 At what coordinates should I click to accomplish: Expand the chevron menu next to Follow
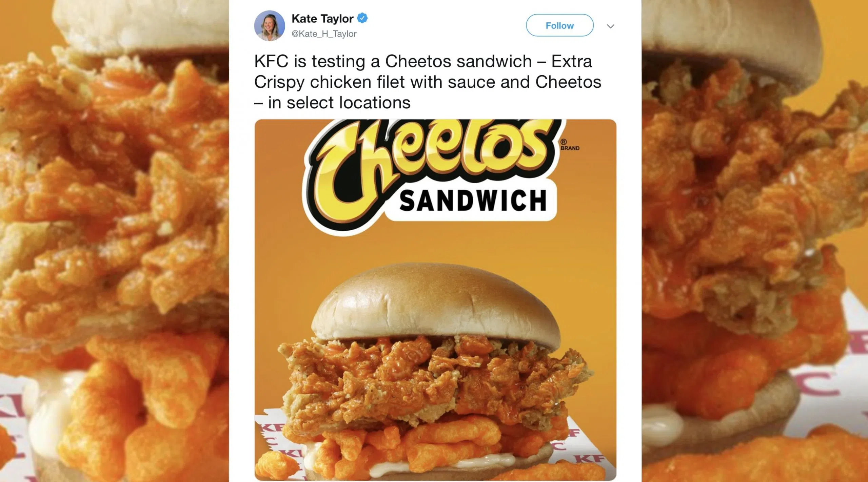point(610,26)
